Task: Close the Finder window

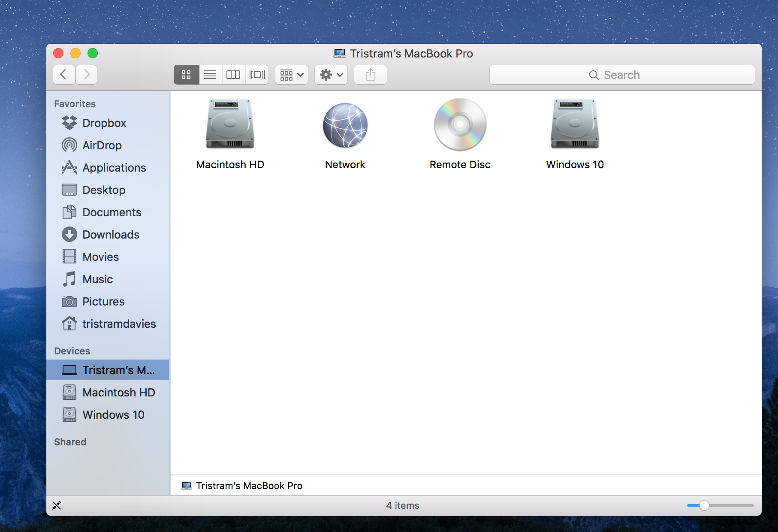Action: [58, 53]
